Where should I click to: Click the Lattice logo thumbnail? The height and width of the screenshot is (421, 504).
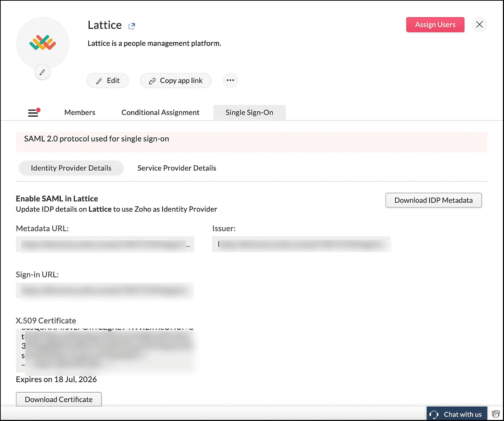43,43
